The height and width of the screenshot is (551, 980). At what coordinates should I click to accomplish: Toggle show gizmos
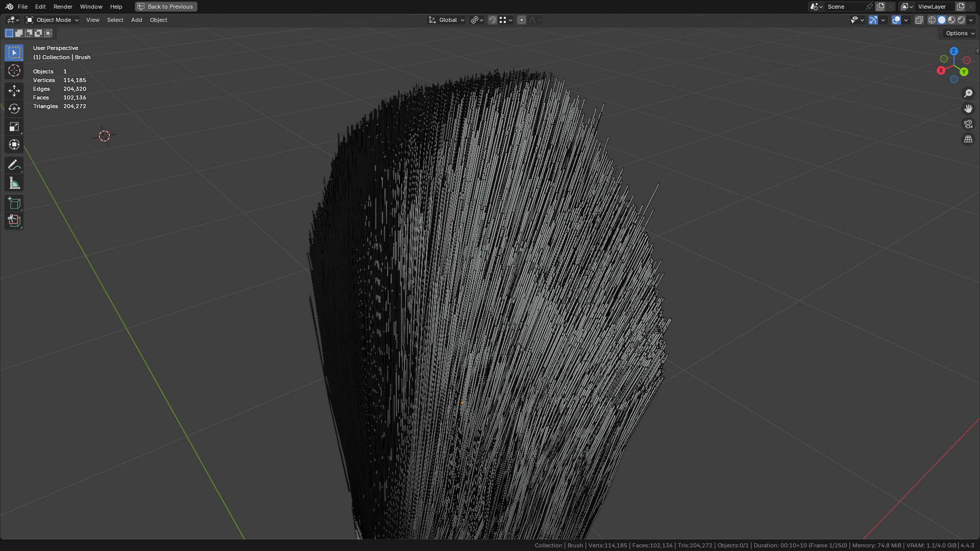873,20
